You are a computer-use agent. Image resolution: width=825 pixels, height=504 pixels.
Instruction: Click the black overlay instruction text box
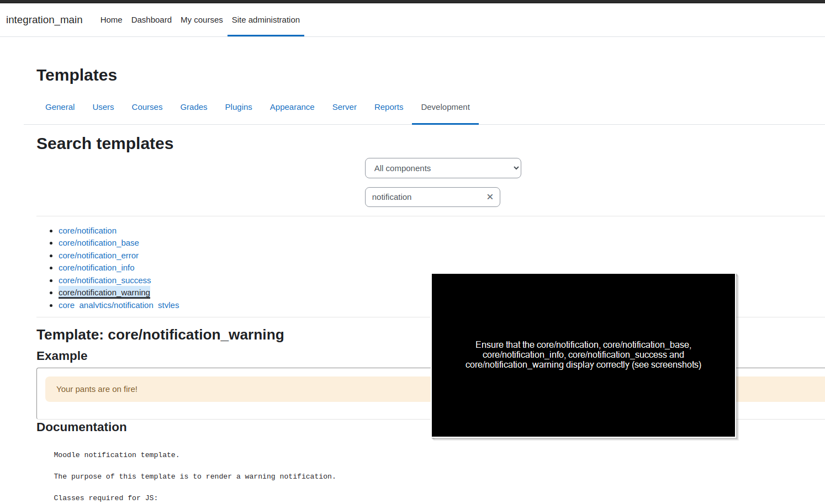pyautogui.click(x=583, y=355)
